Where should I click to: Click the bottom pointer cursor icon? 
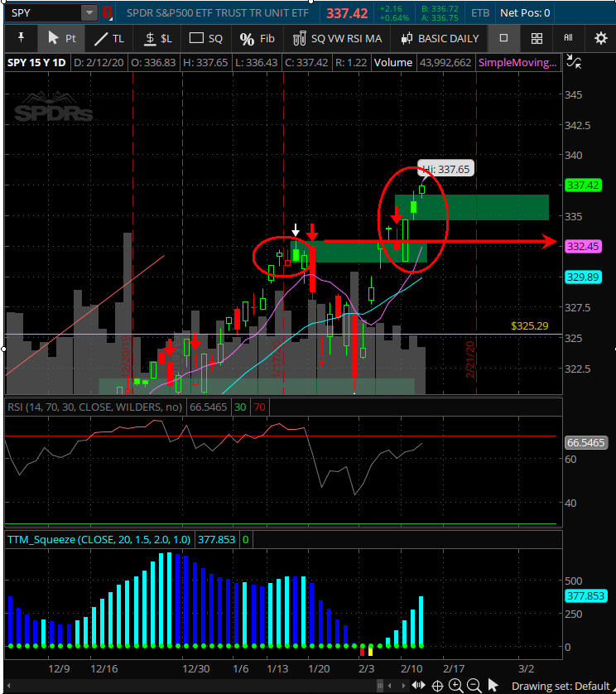coord(493,685)
